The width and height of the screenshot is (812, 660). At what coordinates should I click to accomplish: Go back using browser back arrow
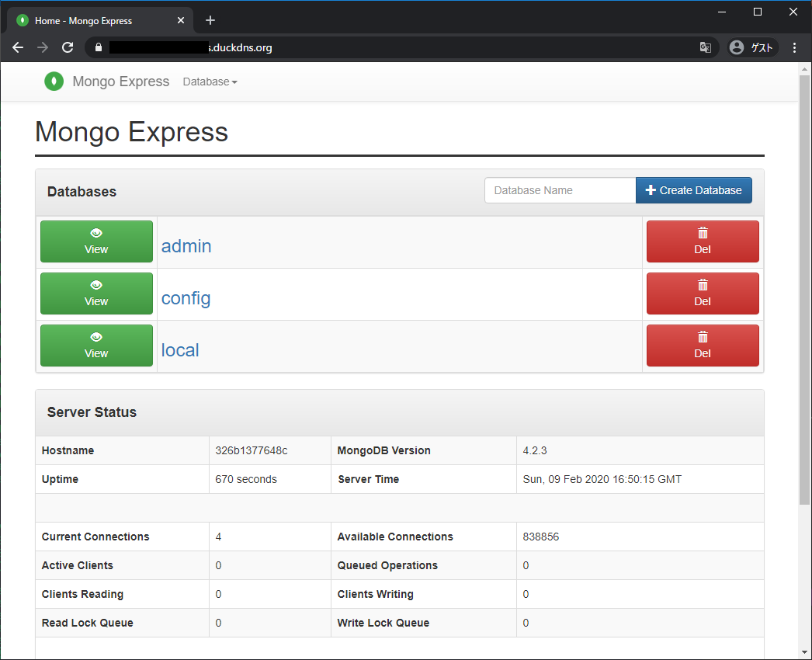pyautogui.click(x=18, y=47)
